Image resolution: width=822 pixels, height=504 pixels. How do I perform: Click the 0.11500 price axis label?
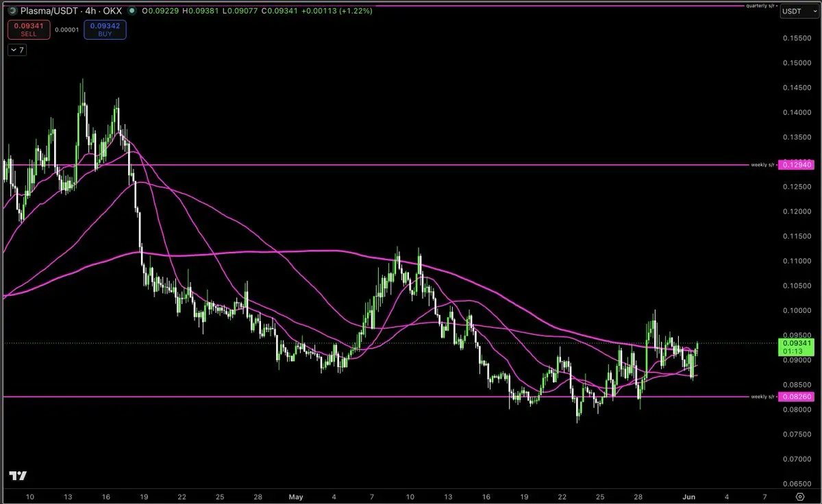click(796, 236)
